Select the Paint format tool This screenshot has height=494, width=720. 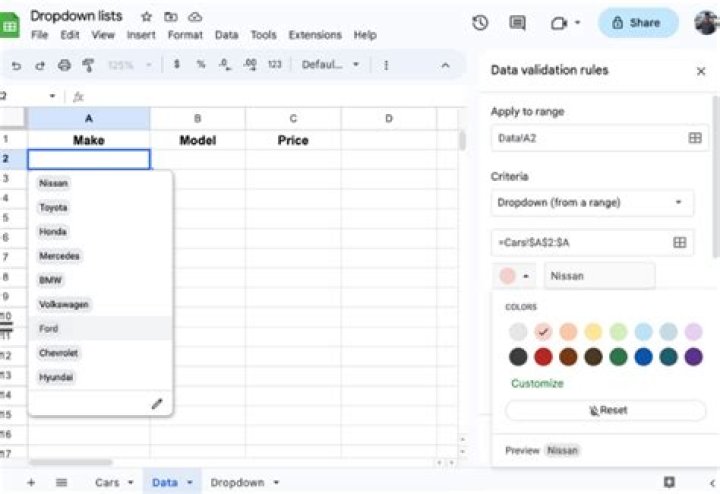[88, 65]
